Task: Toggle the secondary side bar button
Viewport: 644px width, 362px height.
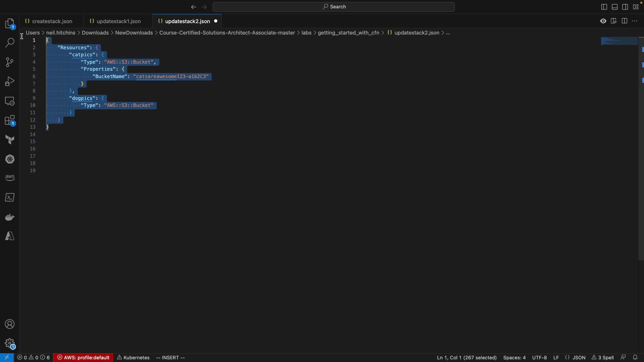Action: pos(625,7)
